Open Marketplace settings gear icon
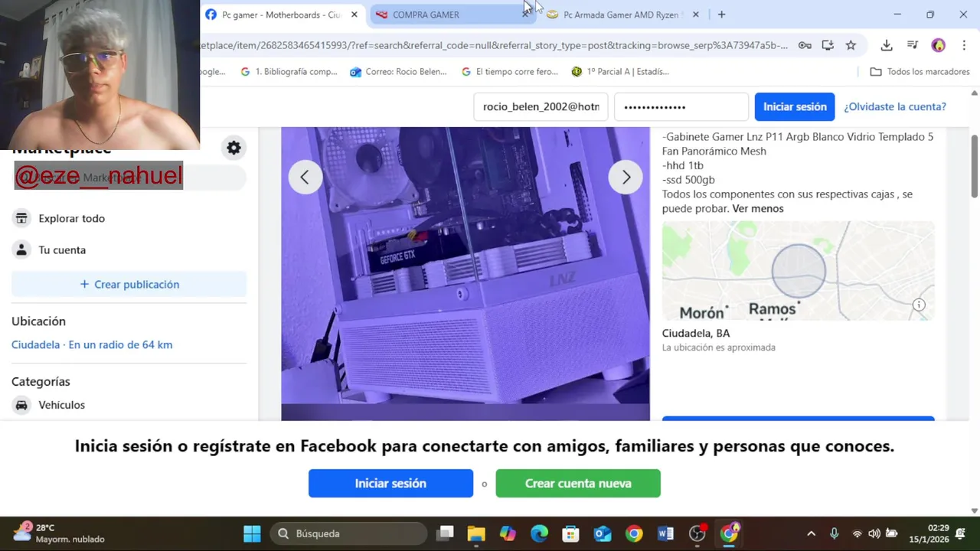 (x=234, y=148)
